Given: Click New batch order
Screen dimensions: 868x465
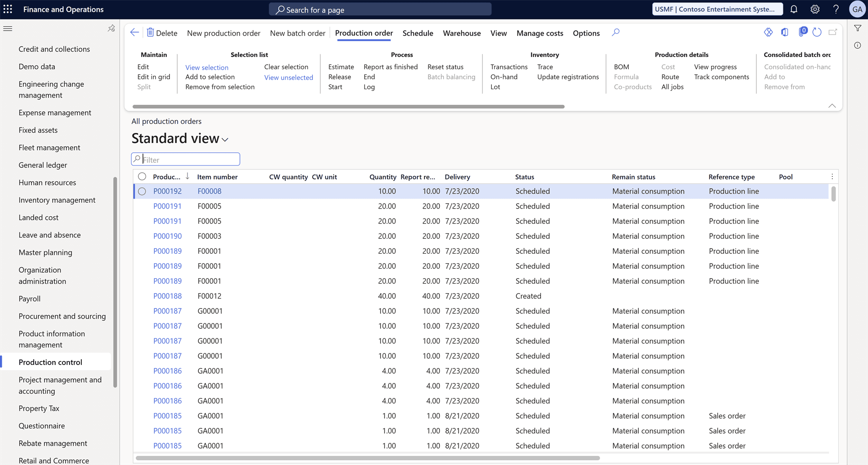Looking at the screenshot, I should click(x=297, y=33).
